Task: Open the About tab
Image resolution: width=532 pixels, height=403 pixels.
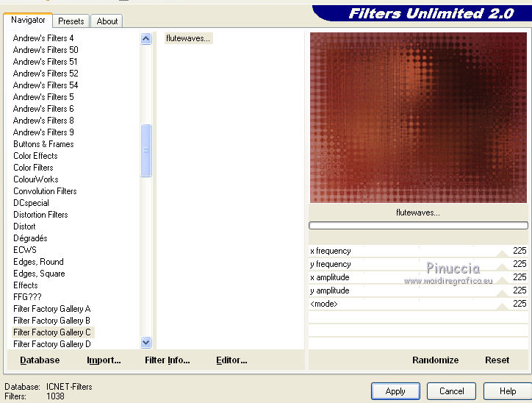Action: (x=107, y=21)
